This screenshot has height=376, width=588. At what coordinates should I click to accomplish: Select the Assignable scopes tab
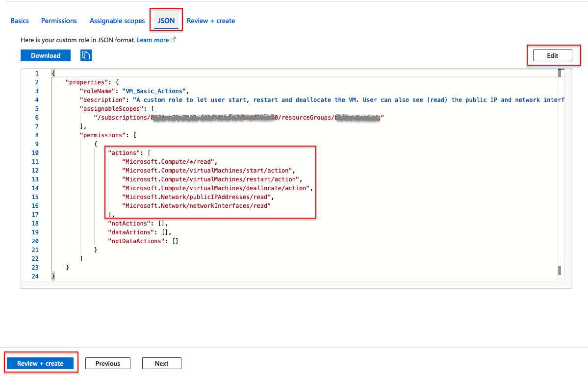117,21
